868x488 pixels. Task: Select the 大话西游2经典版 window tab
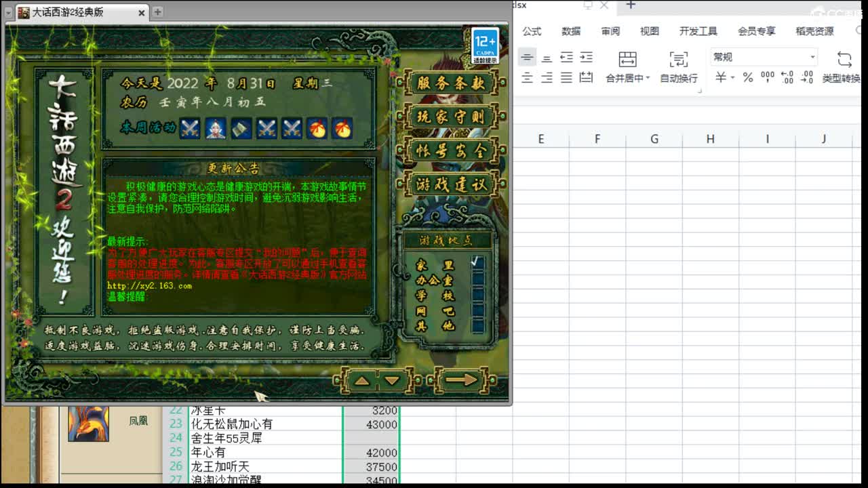81,12
